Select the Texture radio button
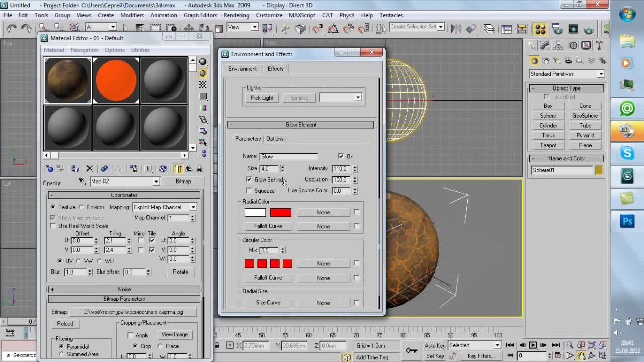Screen dimensions: 644x362 [53, 207]
